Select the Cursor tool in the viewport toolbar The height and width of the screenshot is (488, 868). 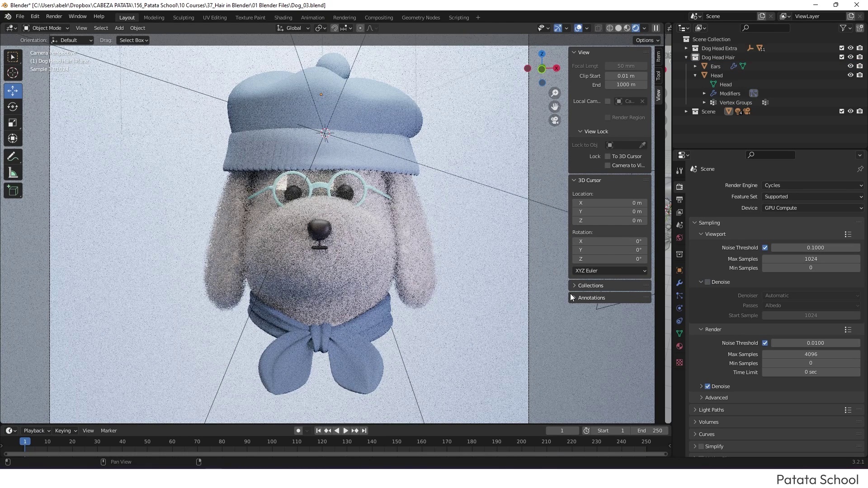click(x=13, y=73)
